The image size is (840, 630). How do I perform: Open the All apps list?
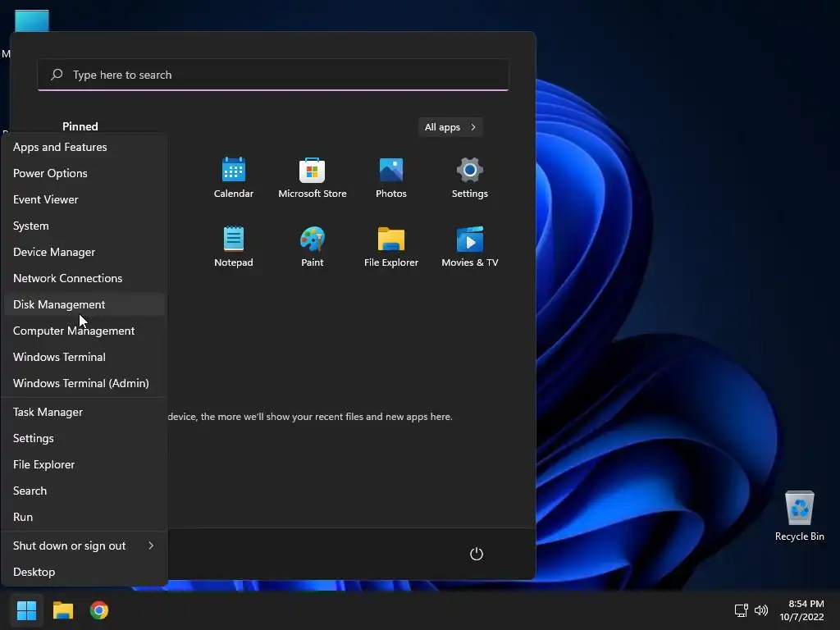pyautogui.click(x=450, y=127)
